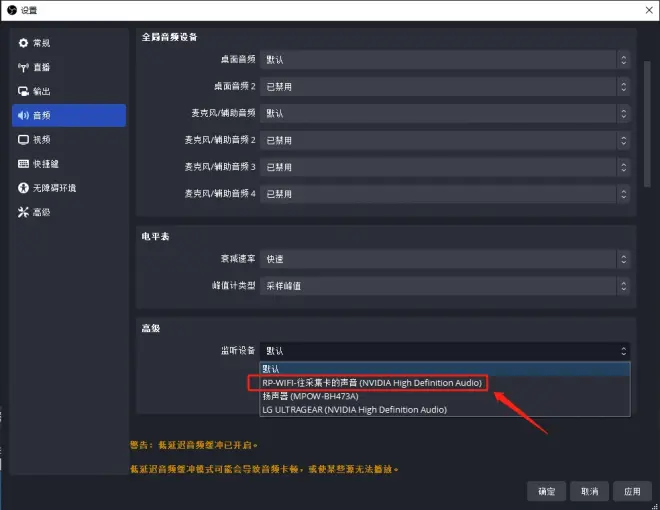Click the 应用 button
This screenshot has height=510, width=660.
tap(631, 491)
